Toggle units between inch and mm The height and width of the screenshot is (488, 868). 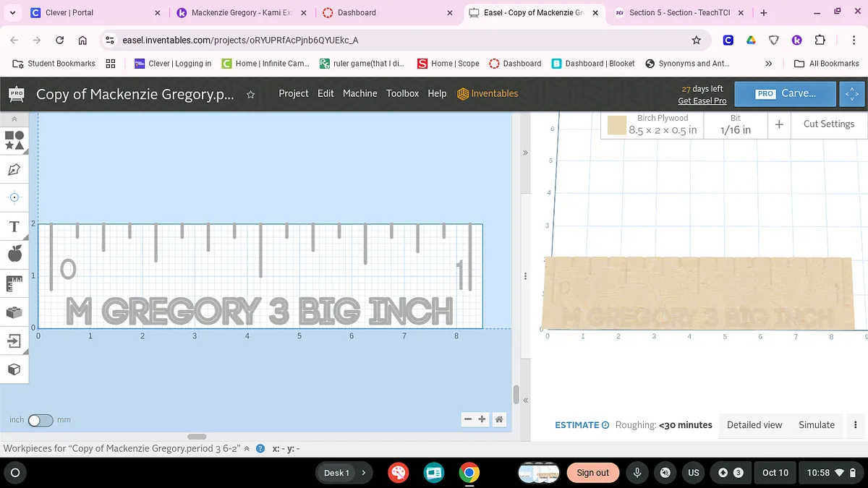40,420
